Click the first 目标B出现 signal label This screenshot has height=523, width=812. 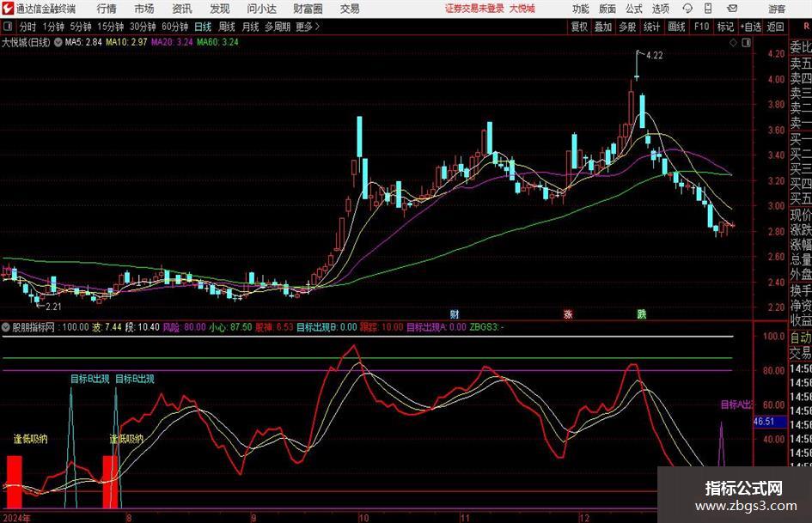89,379
